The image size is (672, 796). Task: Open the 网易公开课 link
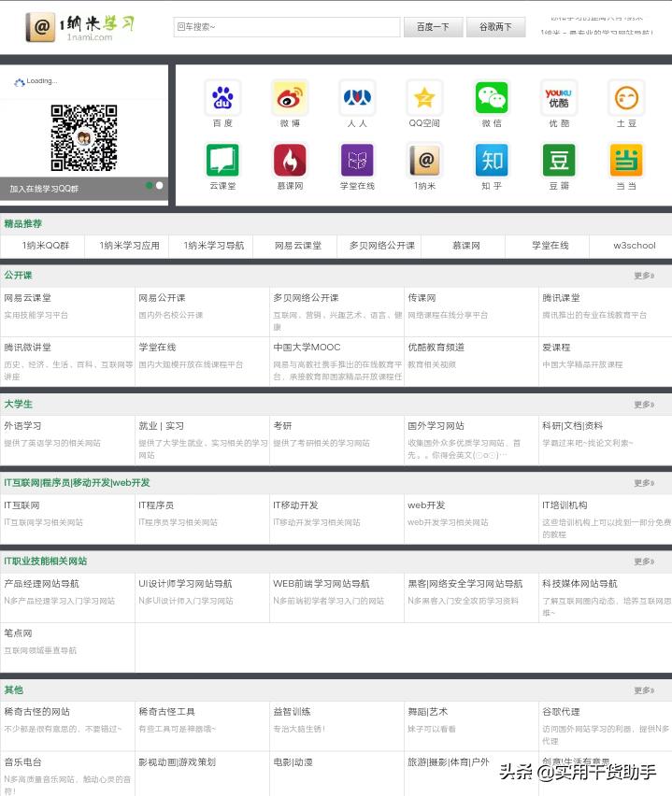pyautogui.click(x=162, y=298)
